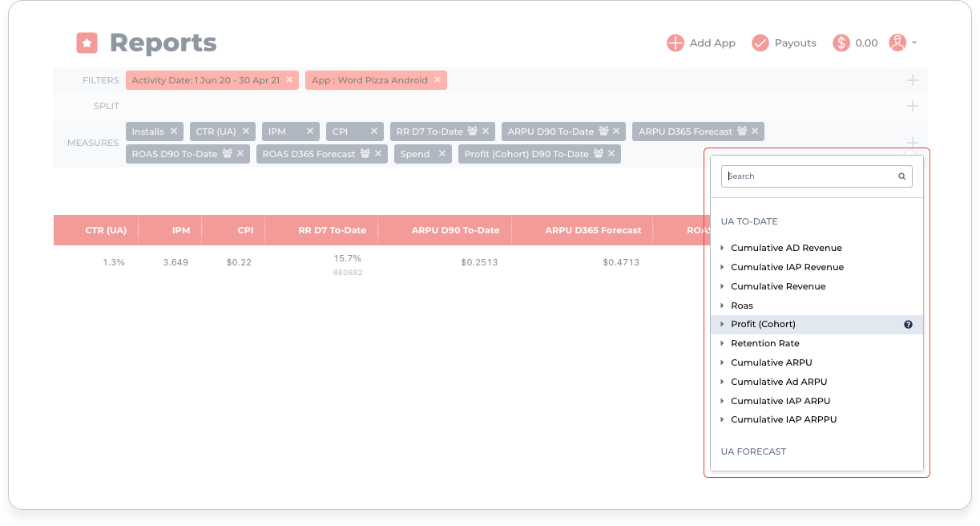Remove the IPM measure
The height and width of the screenshot is (526, 980).
click(x=310, y=131)
